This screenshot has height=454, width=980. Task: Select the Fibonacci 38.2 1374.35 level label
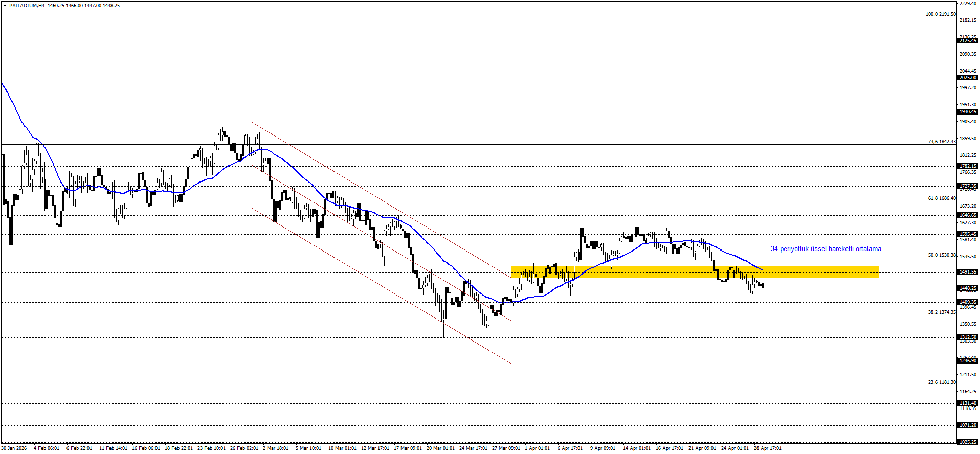(942, 312)
